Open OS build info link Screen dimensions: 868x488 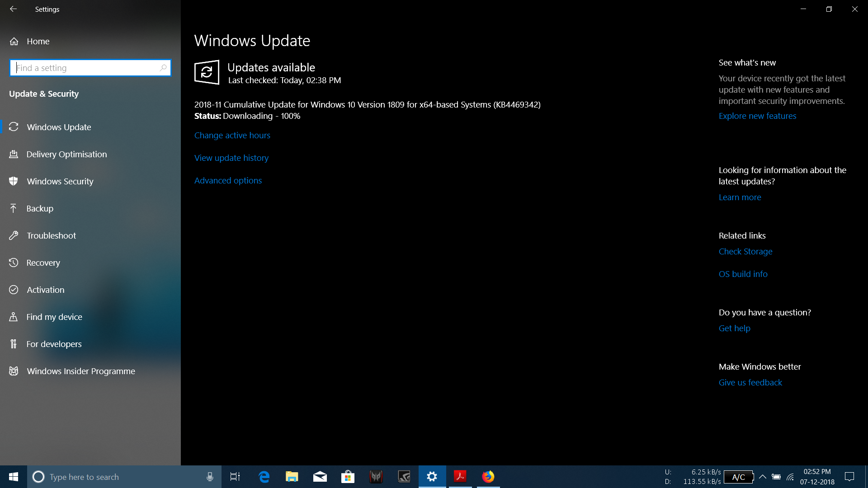(x=743, y=274)
